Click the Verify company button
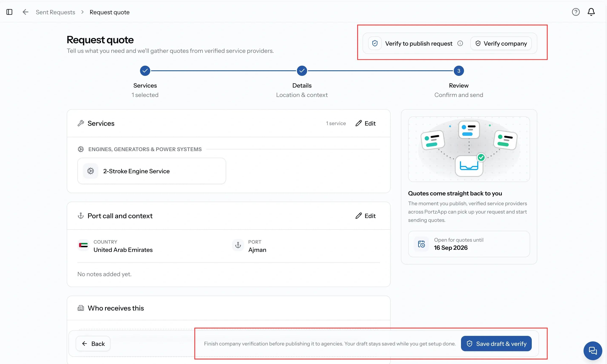 click(501, 43)
